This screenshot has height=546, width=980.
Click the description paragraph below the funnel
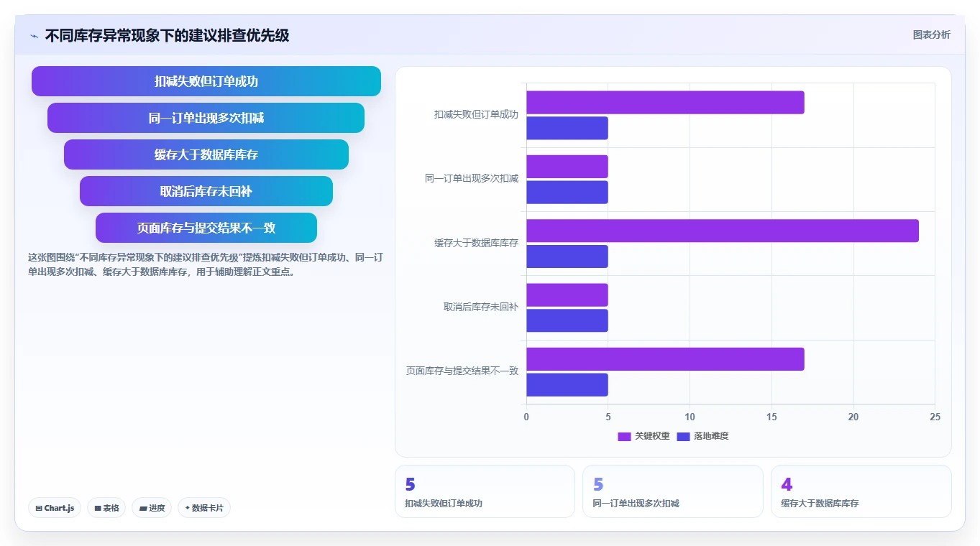click(x=204, y=264)
